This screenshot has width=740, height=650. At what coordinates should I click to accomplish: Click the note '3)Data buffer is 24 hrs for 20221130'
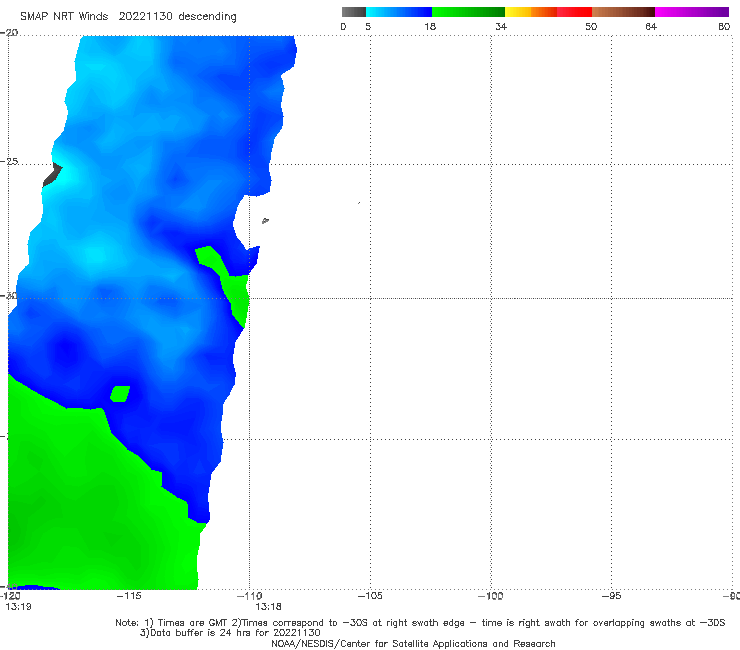coord(230,633)
